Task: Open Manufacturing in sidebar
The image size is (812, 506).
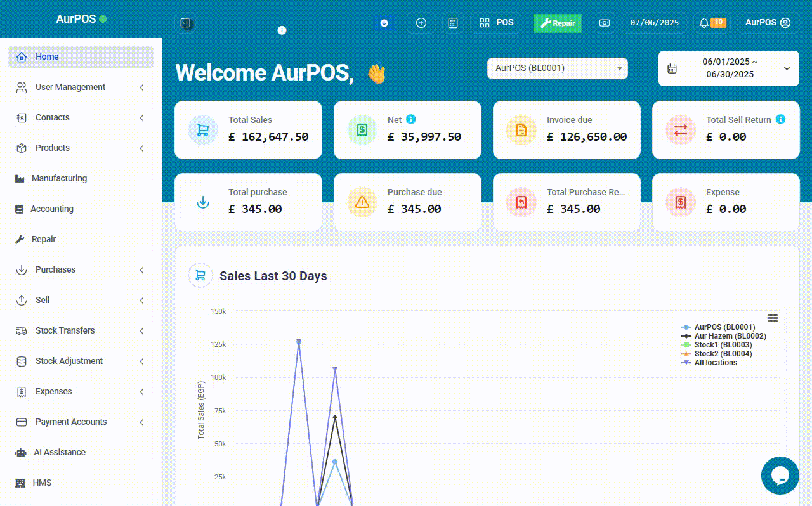Action: (81, 178)
